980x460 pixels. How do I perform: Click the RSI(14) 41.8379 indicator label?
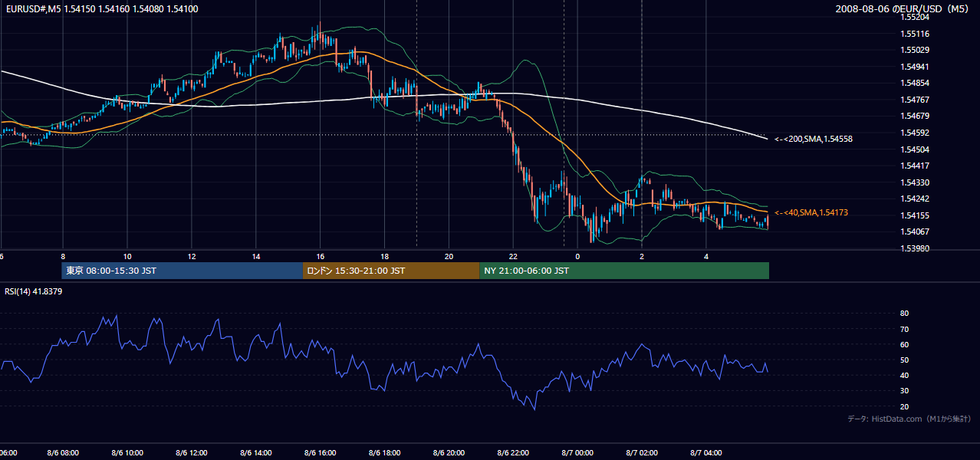point(34,291)
